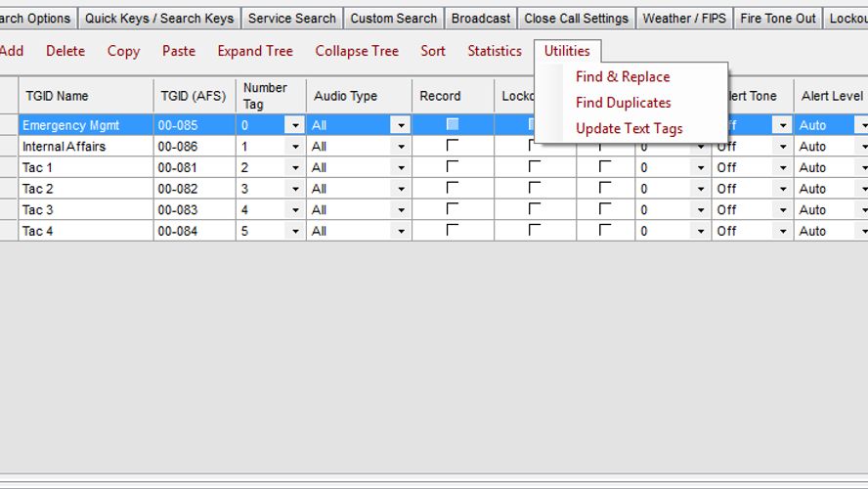The image size is (868, 489).
Task: Toggle Record for Tac 2
Action: 453,187
